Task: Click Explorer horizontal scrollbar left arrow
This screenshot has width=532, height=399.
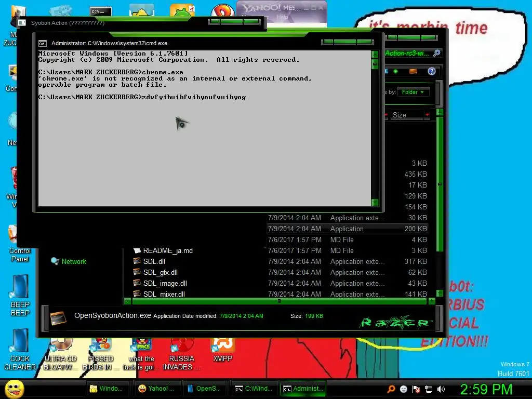Action: point(128,301)
